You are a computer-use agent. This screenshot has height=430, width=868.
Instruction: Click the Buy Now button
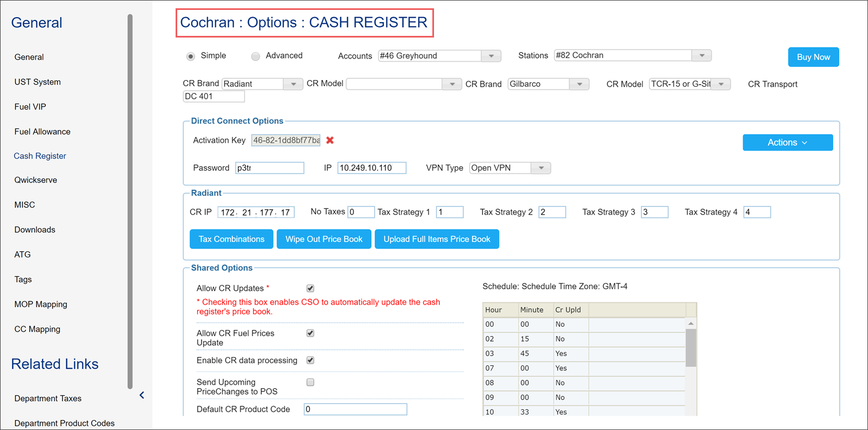click(813, 57)
